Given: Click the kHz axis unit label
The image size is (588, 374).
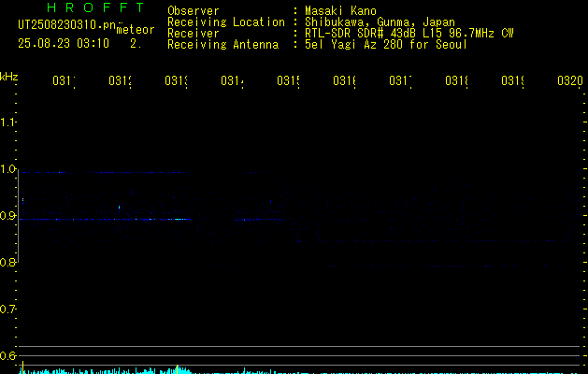Looking at the screenshot, I should click(x=9, y=77).
